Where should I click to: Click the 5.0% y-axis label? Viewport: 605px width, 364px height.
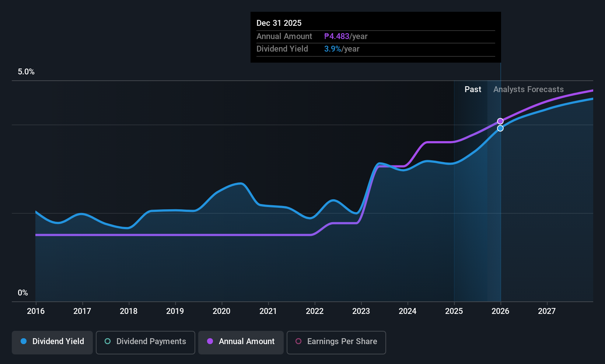(26, 72)
